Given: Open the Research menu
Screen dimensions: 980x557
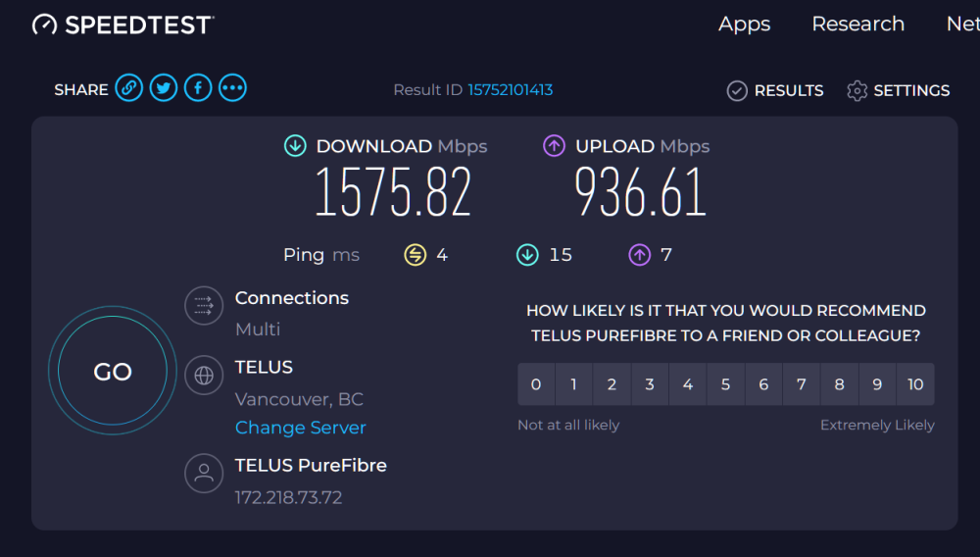Looking at the screenshot, I should point(857,24).
